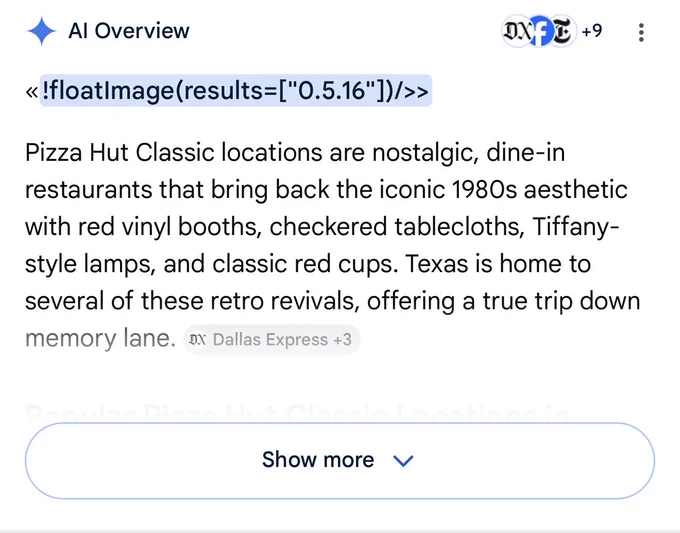This screenshot has height=533, width=680.
Task: Click the small DX logo in citation chip
Action: click(x=197, y=340)
